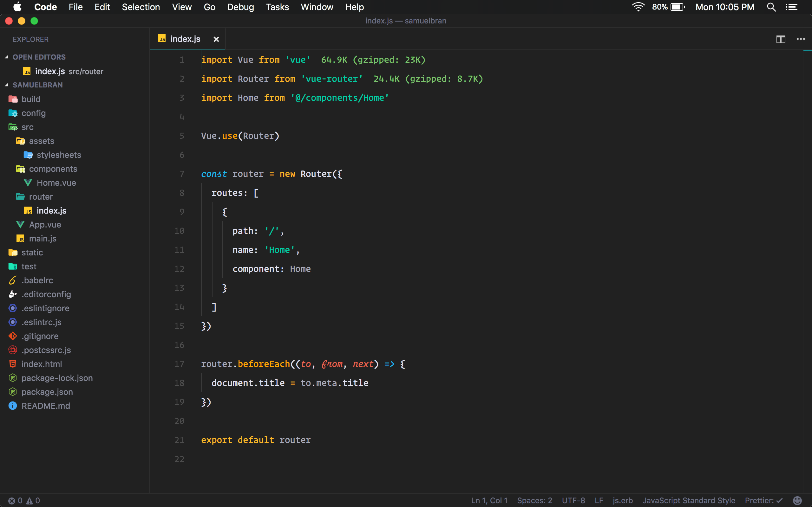Open macOS Spotlight search icon
Screen dimensions: 812x507
pos(771,7)
